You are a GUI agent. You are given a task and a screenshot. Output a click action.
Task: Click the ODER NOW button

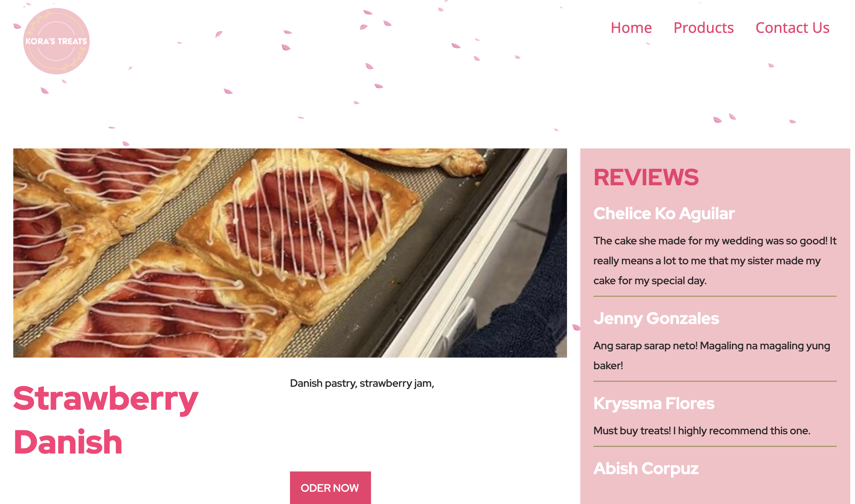330,488
